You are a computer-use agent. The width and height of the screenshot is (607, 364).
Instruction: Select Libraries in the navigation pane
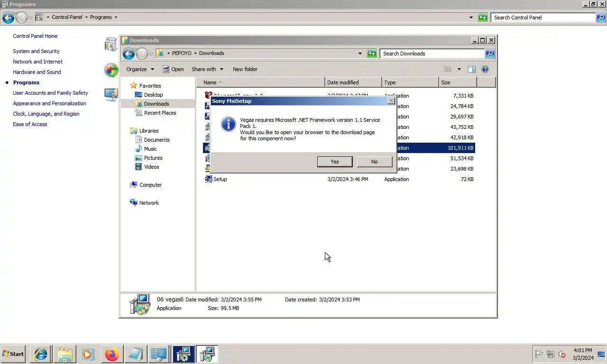point(149,131)
